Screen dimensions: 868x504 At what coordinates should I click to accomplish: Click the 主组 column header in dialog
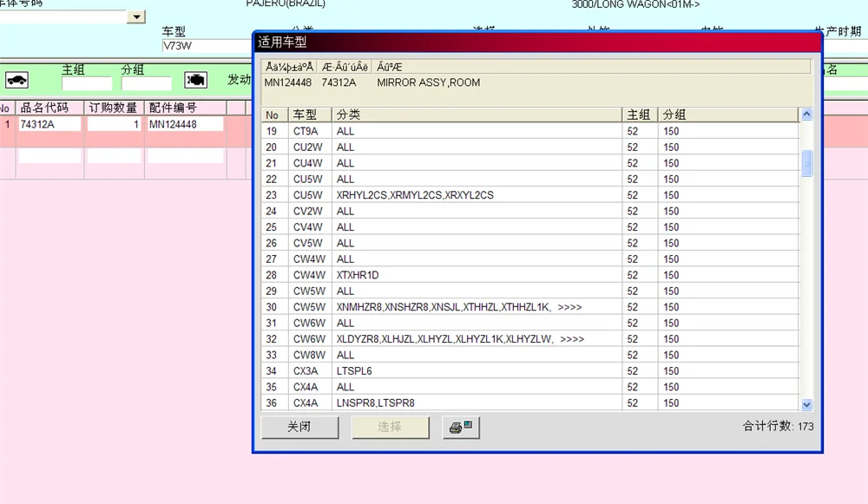[640, 115]
